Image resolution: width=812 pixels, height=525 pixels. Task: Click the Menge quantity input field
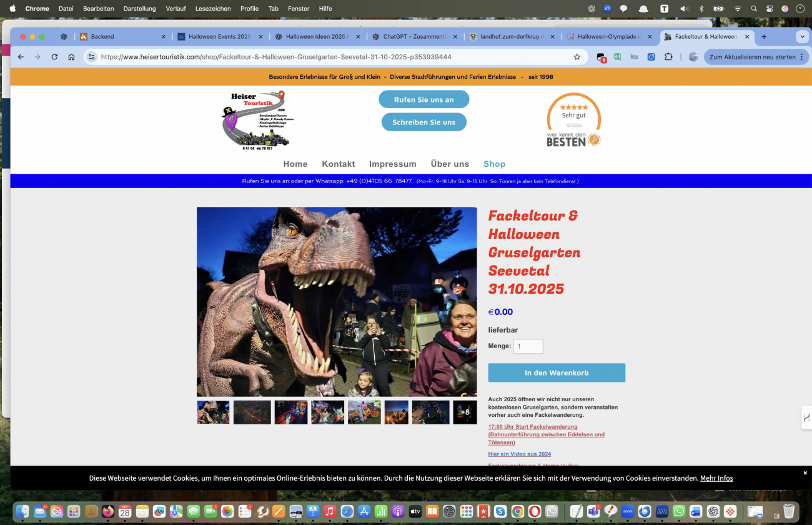[528, 346]
